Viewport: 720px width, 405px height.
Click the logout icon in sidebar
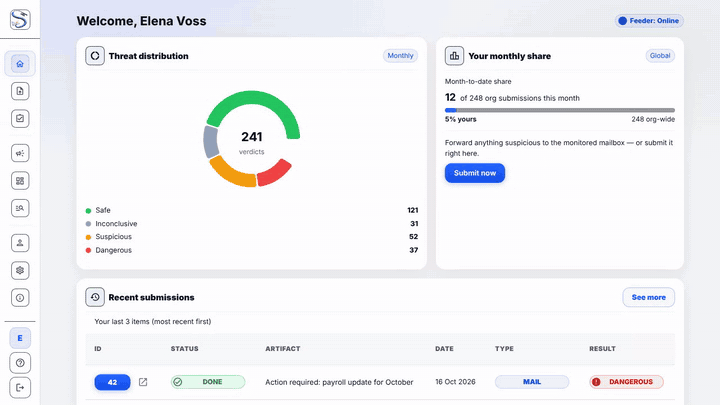click(x=20, y=388)
